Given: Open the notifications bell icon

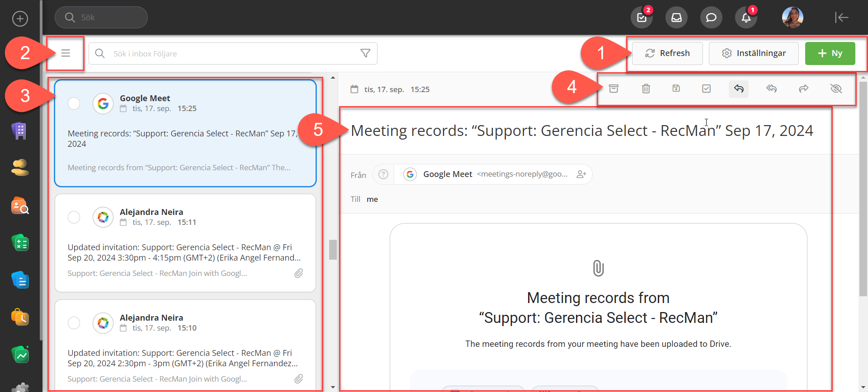Looking at the screenshot, I should [746, 18].
